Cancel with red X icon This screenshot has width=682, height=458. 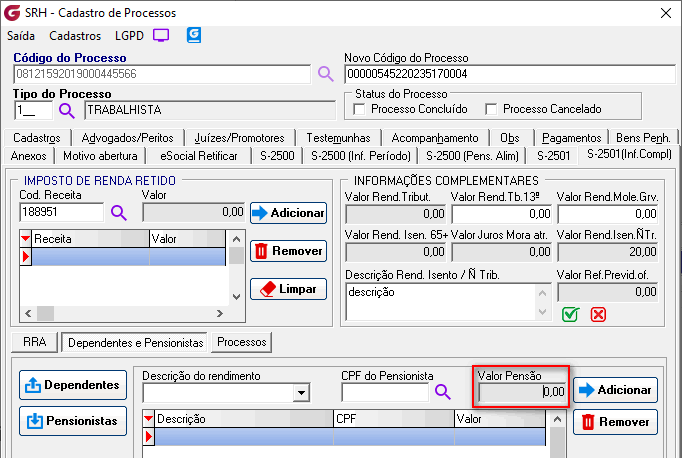tap(598, 314)
